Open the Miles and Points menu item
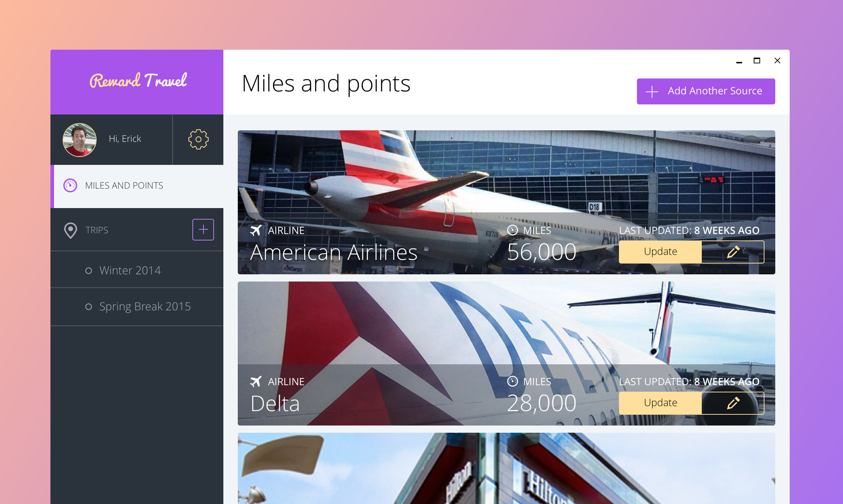The image size is (843, 504). pos(137,186)
